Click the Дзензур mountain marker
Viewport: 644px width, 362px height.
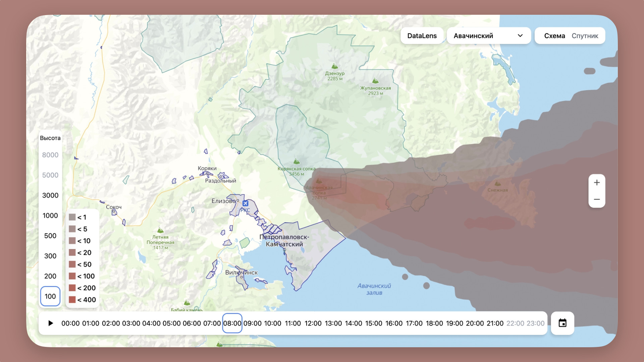click(x=334, y=66)
